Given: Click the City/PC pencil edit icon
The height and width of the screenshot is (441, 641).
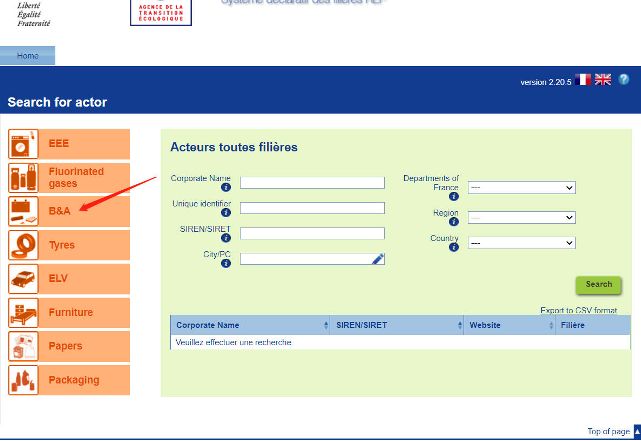Looking at the screenshot, I should [x=378, y=259].
